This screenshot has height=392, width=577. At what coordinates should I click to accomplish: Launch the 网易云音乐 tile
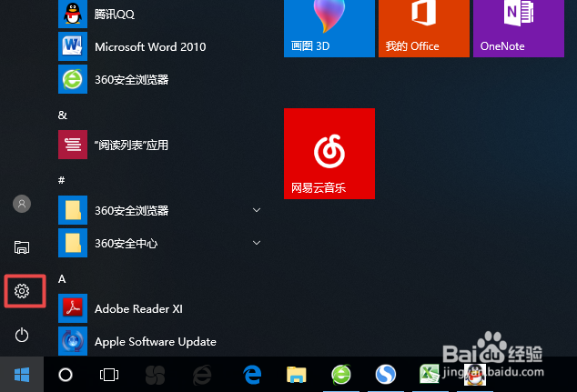[329, 154]
